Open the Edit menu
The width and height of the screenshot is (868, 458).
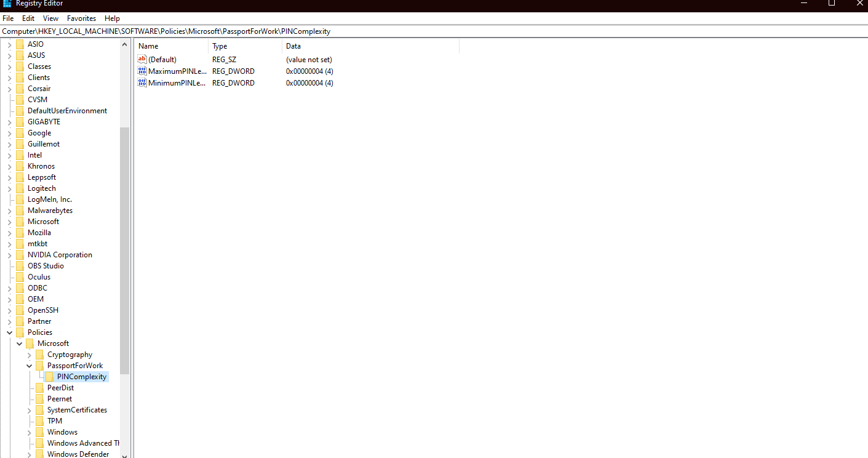[x=28, y=18]
